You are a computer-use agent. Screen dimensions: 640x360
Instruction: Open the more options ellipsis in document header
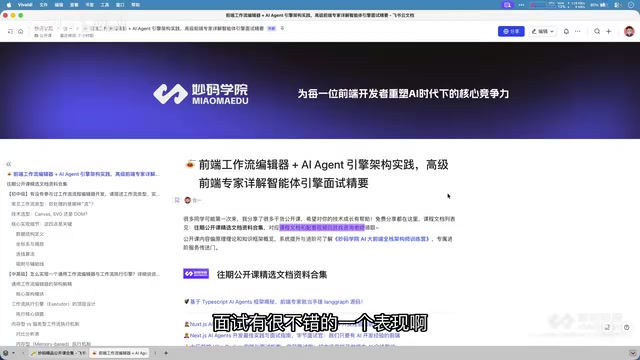click(578, 31)
